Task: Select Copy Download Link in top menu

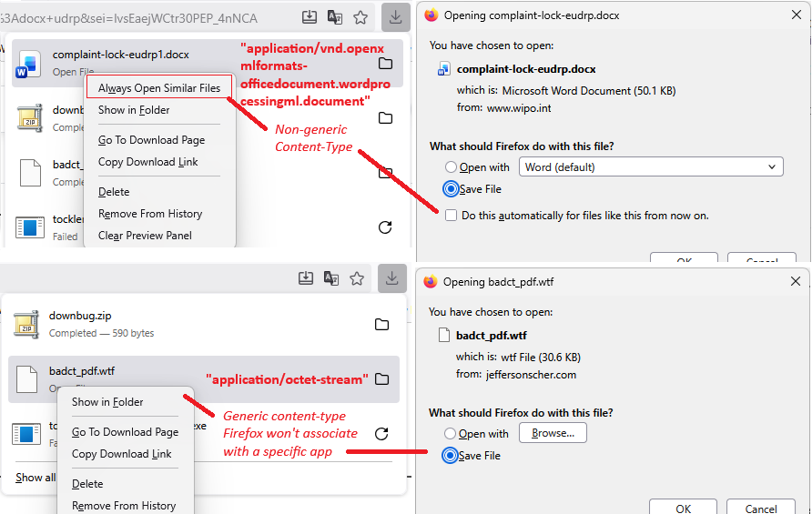Action: point(148,162)
